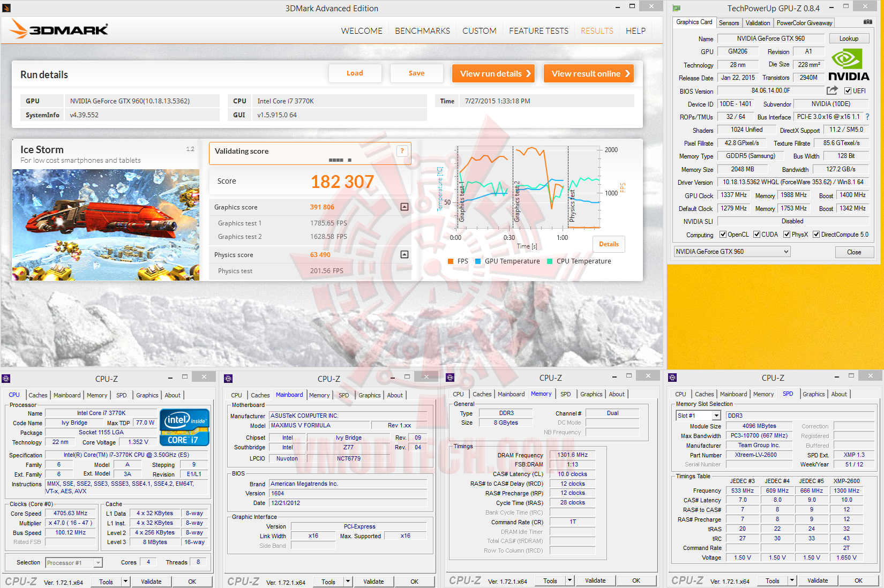Image resolution: width=884 pixels, height=588 pixels.
Task: Click the help question mark beside Validating score
Action: pyautogui.click(x=402, y=151)
